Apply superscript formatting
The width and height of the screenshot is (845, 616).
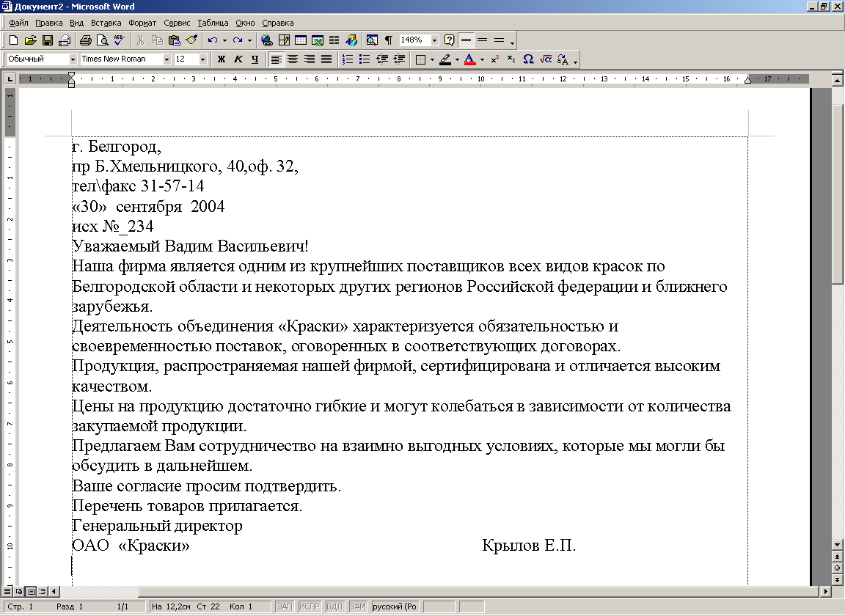494,59
